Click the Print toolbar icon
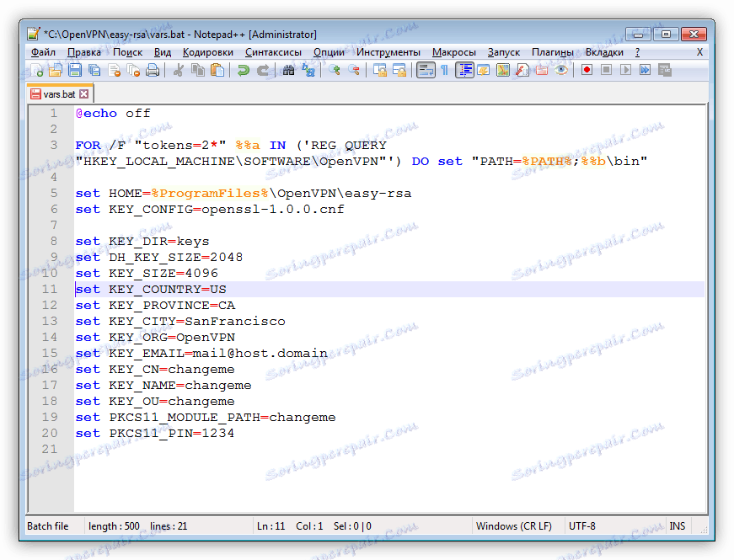Viewport: 734px width, 560px height. click(153, 70)
